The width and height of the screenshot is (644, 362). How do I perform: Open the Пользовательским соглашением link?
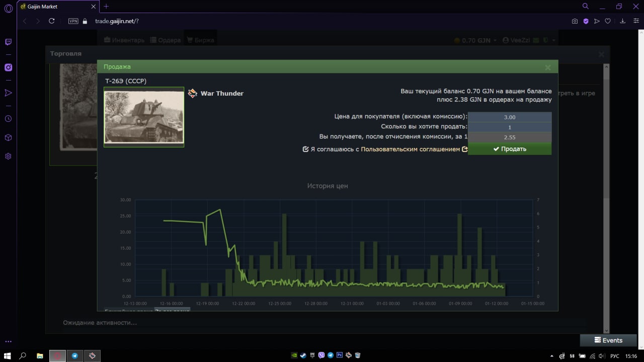[410, 149]
